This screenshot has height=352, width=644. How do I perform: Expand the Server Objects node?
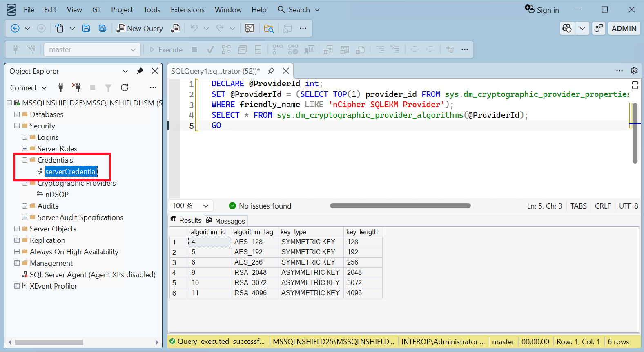17,229
